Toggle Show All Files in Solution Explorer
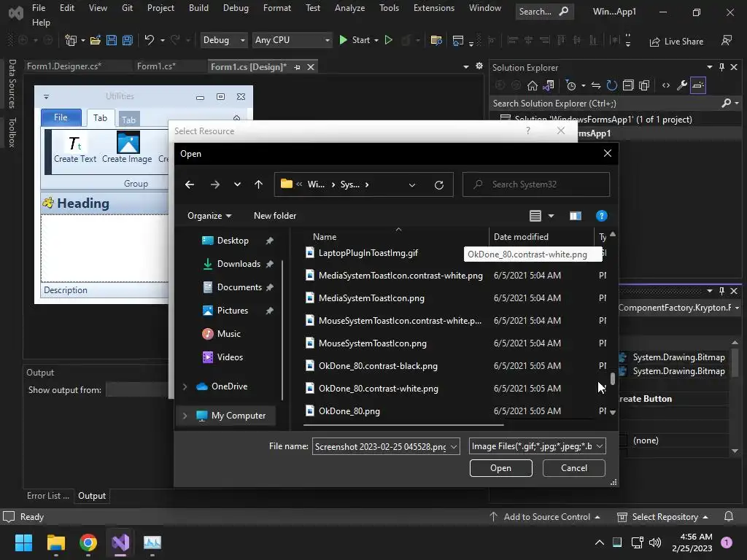This screenshot has height=560, width=747. click(x=645, y=86)
